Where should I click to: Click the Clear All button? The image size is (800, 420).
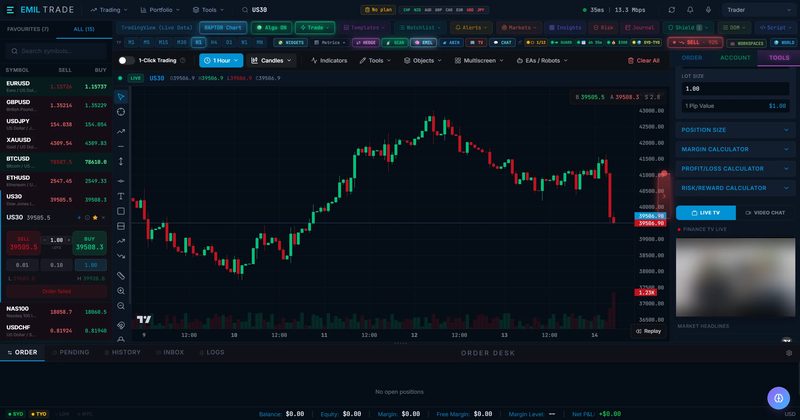643,60
